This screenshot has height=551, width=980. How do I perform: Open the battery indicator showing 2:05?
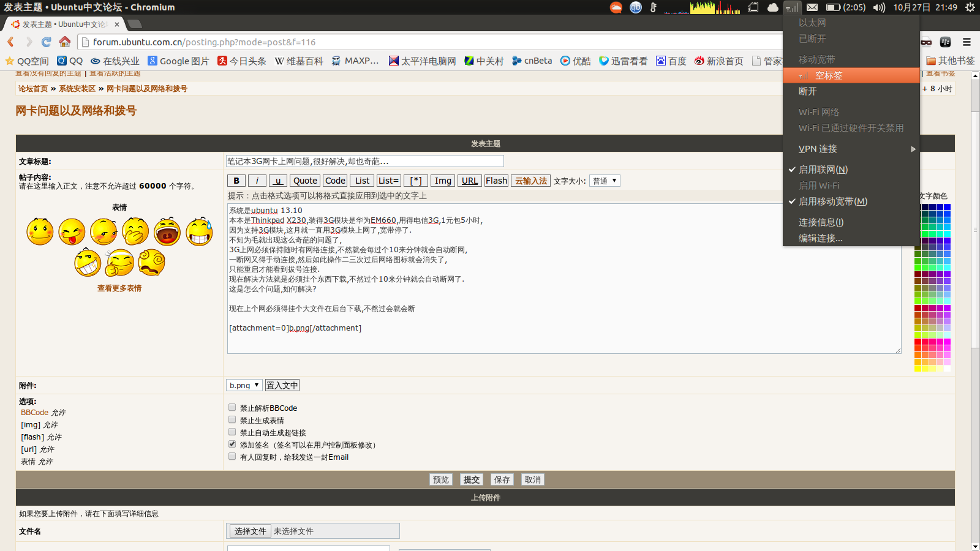(845, 7)
